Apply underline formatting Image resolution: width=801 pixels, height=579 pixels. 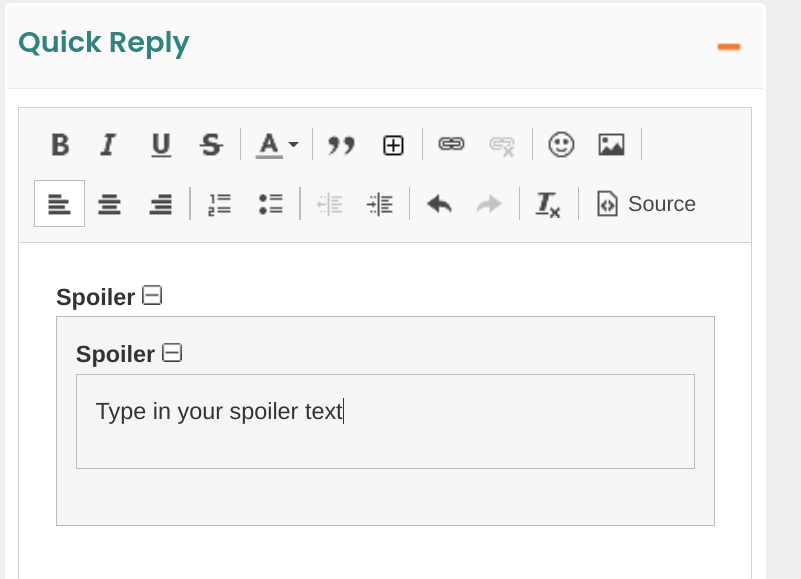click(161, 145)
